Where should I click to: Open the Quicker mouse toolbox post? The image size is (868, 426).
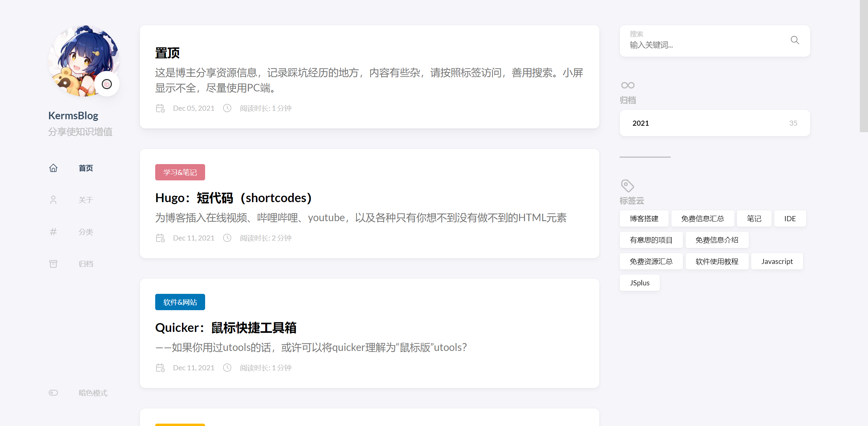[x=226, y=328]
